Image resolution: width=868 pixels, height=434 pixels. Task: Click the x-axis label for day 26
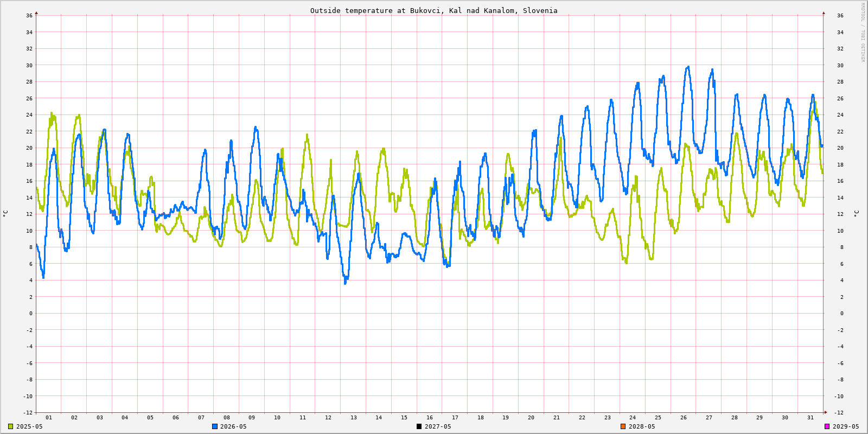tap(684, 418)
